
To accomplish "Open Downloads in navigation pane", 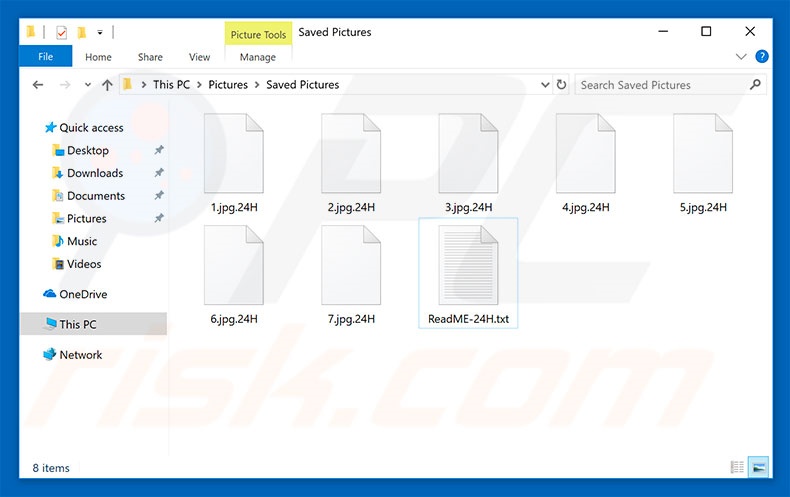I will (x=88, y=173).
